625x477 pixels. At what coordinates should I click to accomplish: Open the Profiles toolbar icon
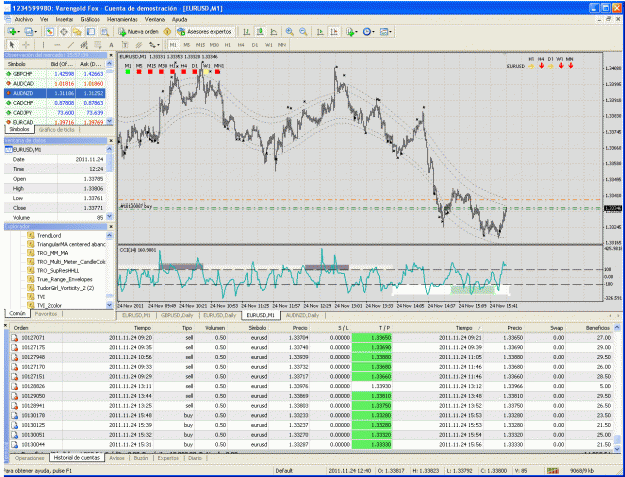(x=29, y=32)
